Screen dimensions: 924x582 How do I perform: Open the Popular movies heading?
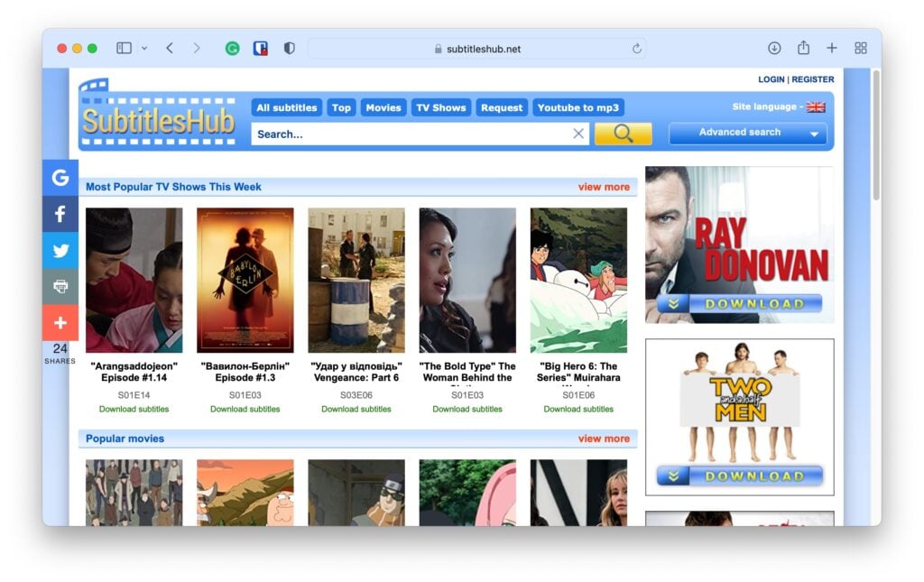coord(125,439)
